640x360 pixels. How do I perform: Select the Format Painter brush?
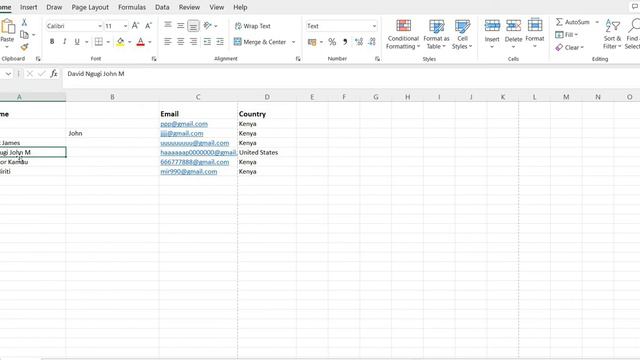(24, 47)
